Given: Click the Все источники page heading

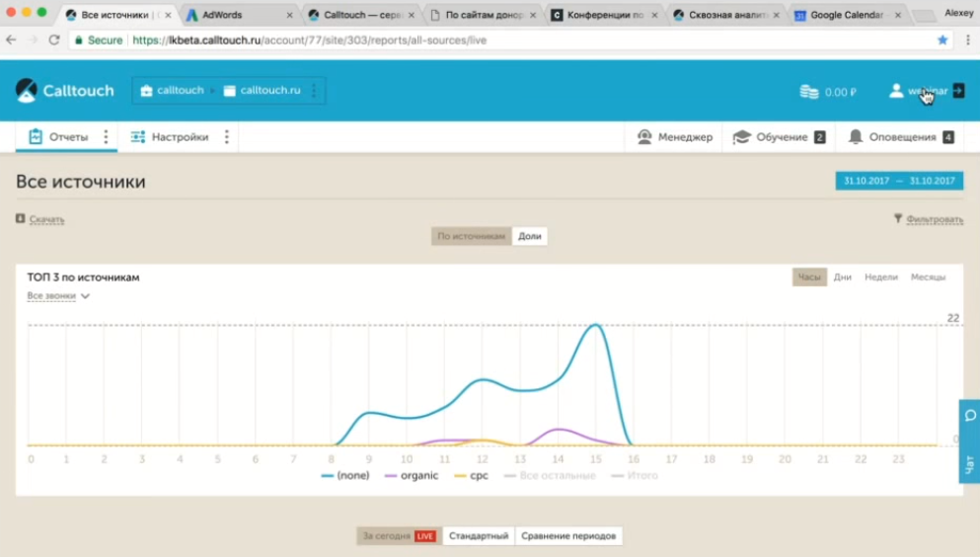Looking at the screenshot, I should tap(81, 182).
